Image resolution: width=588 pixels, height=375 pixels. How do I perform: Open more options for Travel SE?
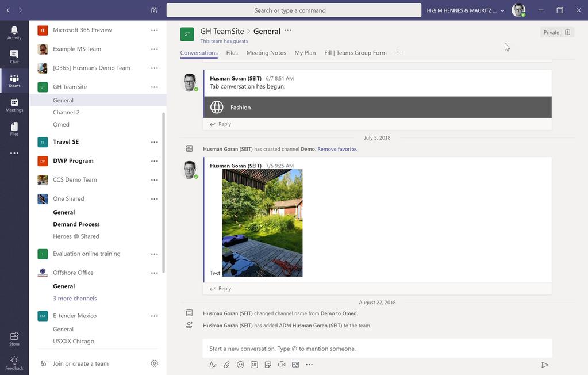coord(155,142)
